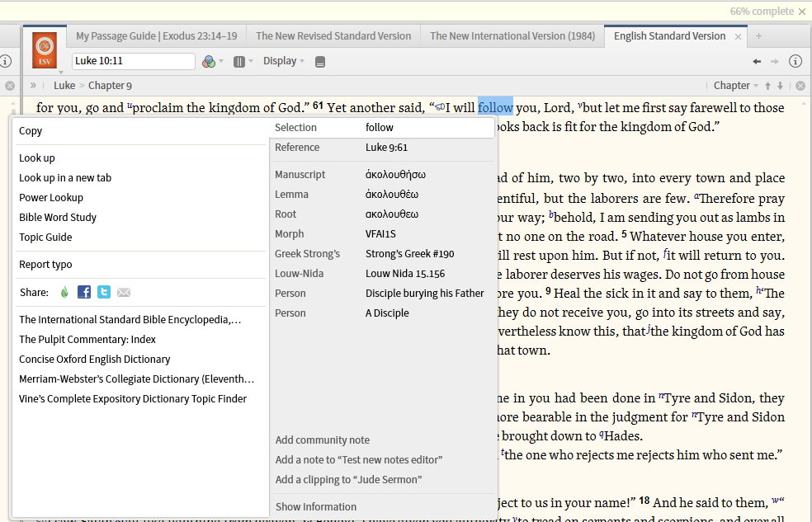Select Person Disciple burying his Father
Image resolution: width=812 pixels, height=522 pixels.
pos(383,294)
